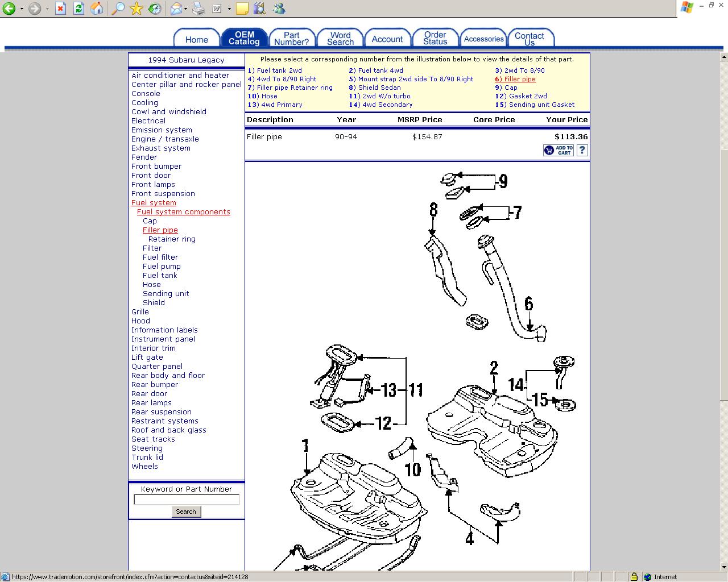
Task: Click the History clock icon
Action: [x=154, y=9]
